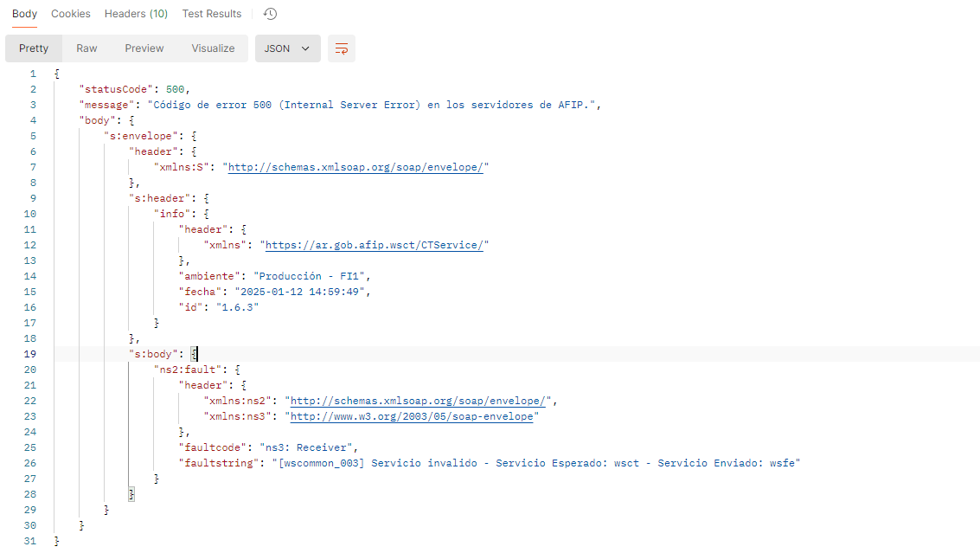Screen dimensions: 980x553
Task: Open the schemas.xmlsoap.org link on line 7
Action: pos(355,167)
